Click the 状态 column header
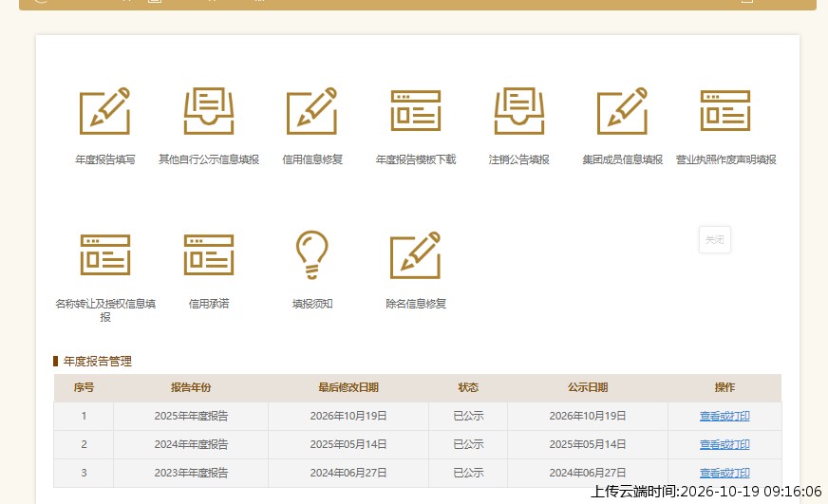The width and height of the screenshot is (828, 504). coord(468,387)
